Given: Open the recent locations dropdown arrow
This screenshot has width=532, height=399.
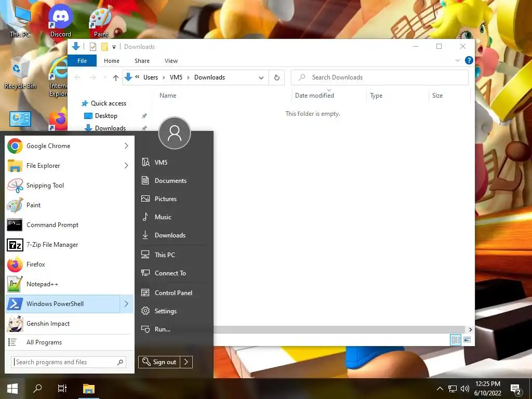Looking at the screenshot, I should click(x=105, y=78).
